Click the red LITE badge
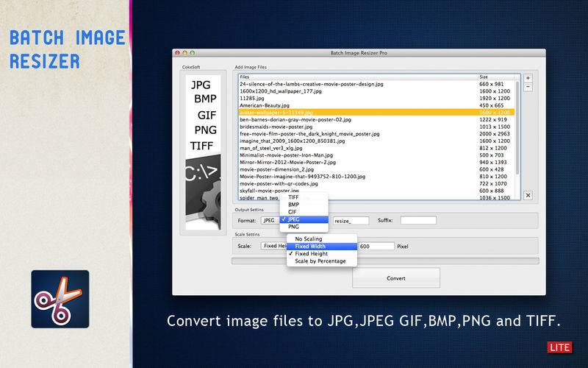The width and height of the screenshot is (588, 368). click(559, 347)
